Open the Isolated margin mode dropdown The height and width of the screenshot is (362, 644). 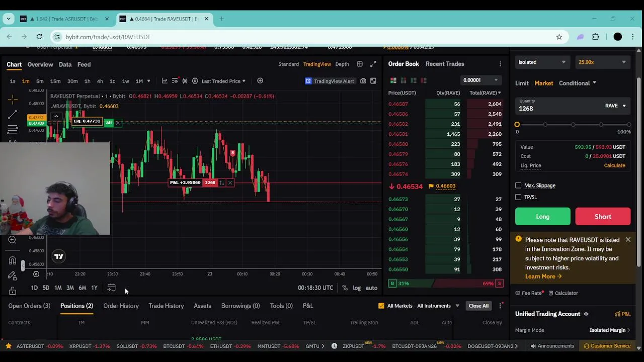pyautogui.click(x=542, y=62)
